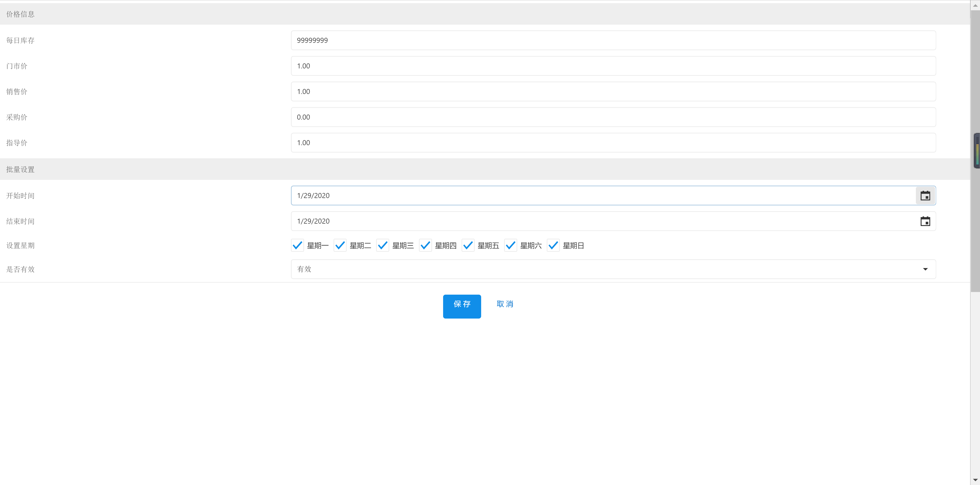Click the 销售价 input field

click(x=613, y=91)
